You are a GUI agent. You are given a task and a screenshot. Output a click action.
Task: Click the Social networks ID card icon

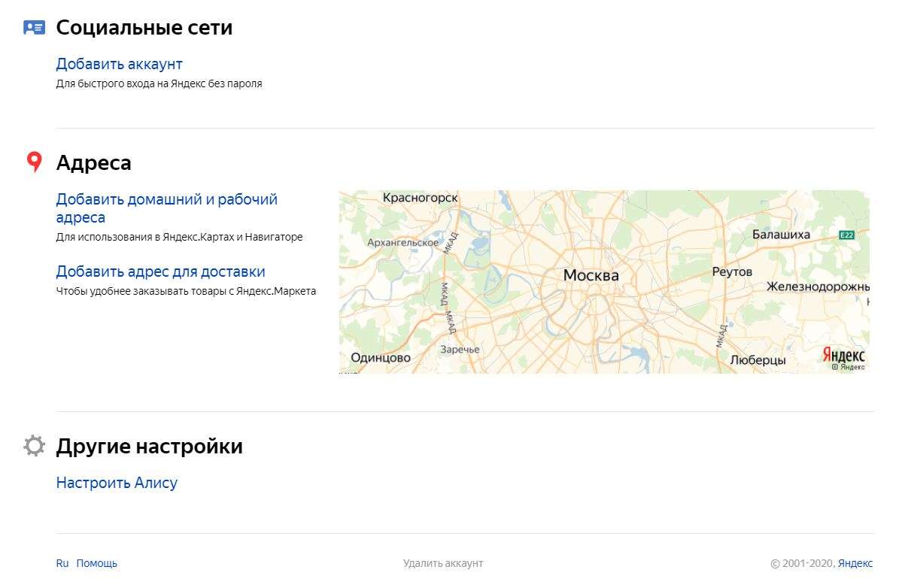(35, 28)
